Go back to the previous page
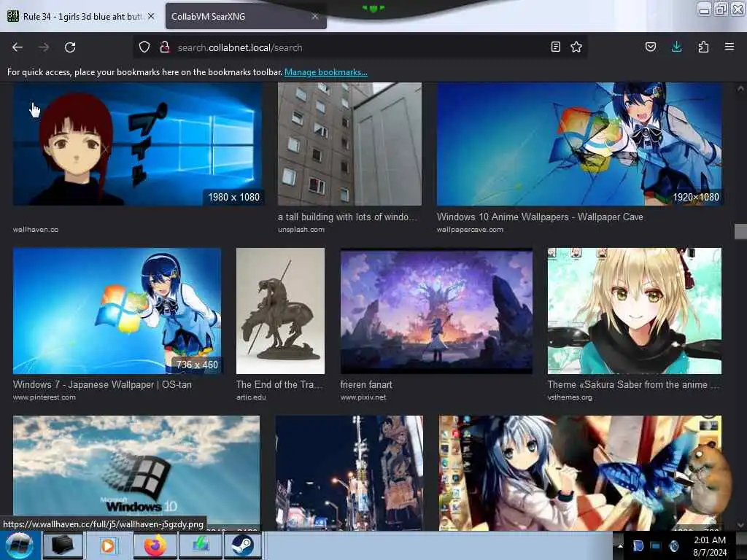The height and width of the screenshot is (560, 747). point(18,47)
